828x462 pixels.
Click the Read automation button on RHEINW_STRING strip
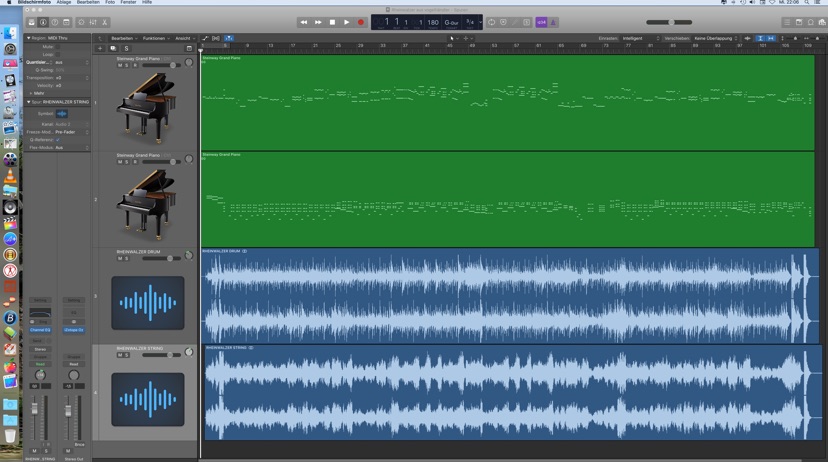(x=40, y=364)
